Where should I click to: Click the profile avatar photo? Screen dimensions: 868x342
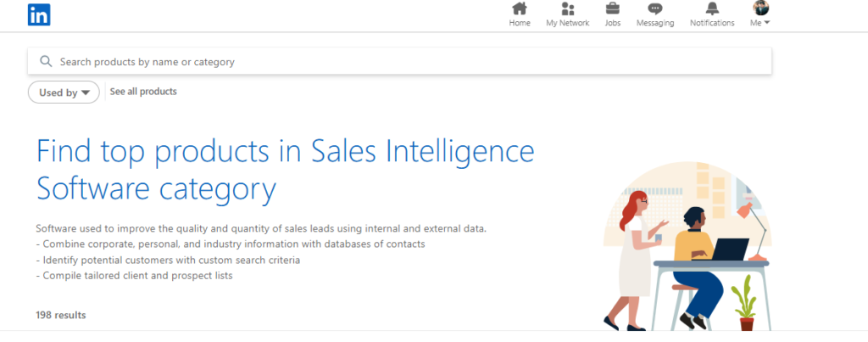760,8
